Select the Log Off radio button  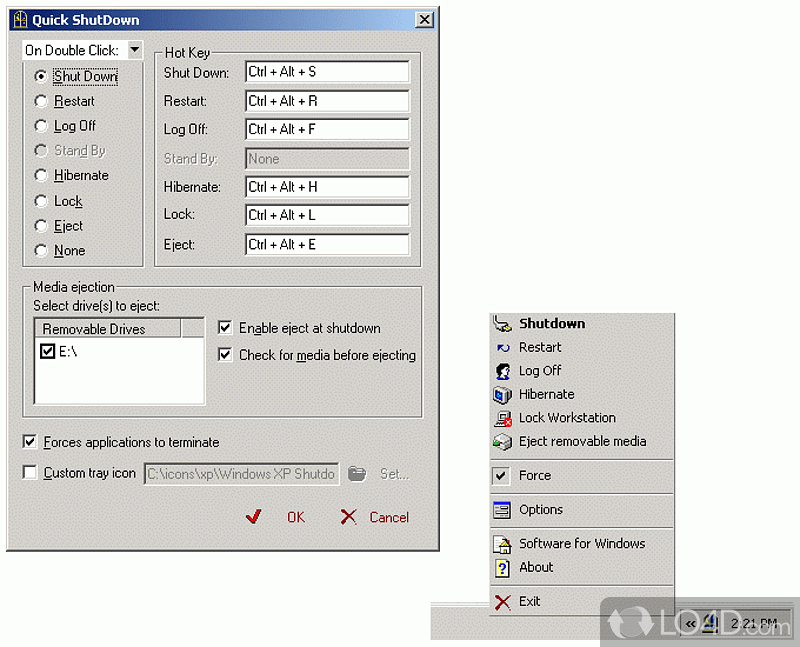(x=40, y=126)
